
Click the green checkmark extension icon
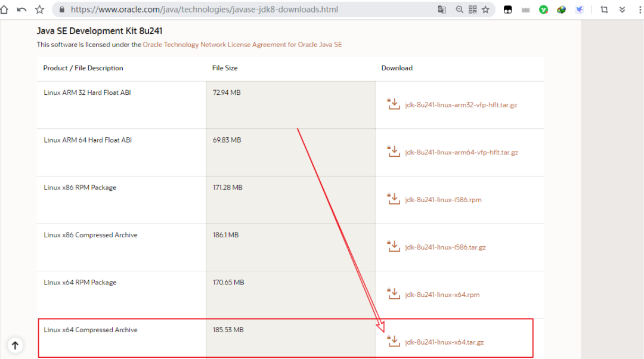coord(543,10)
